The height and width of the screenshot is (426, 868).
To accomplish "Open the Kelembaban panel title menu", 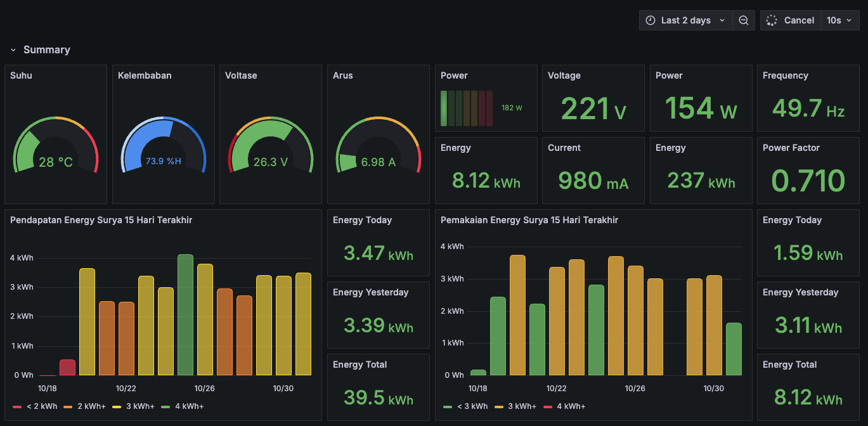I will coord(145,75).
